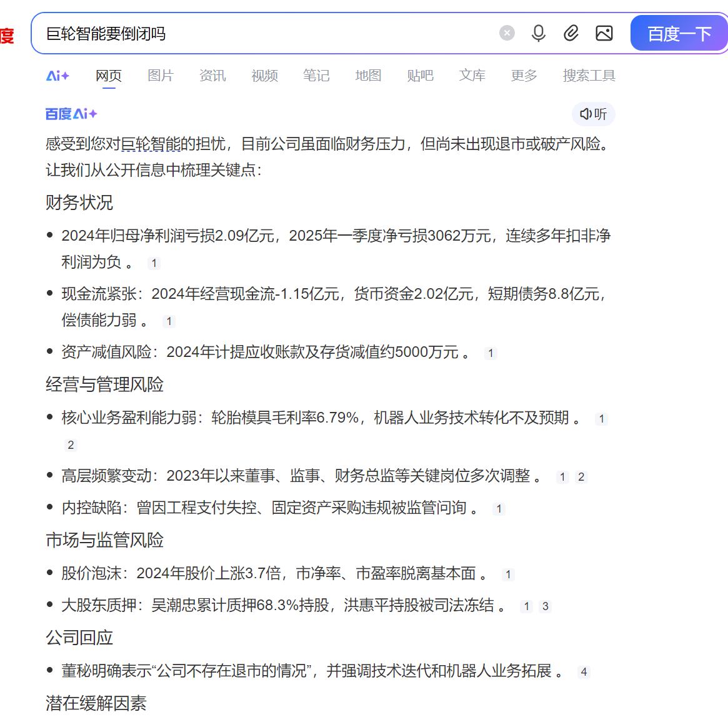The height and width of the screenshot is (722, 728).
Task: Open the 笔记 tab
Action: click(x=316, y=75)
